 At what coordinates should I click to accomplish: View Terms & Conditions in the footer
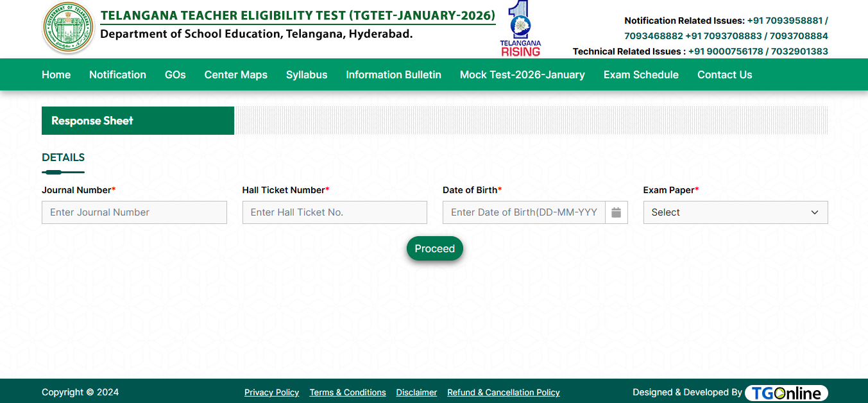pyautogui.click(x=348, y=392)
